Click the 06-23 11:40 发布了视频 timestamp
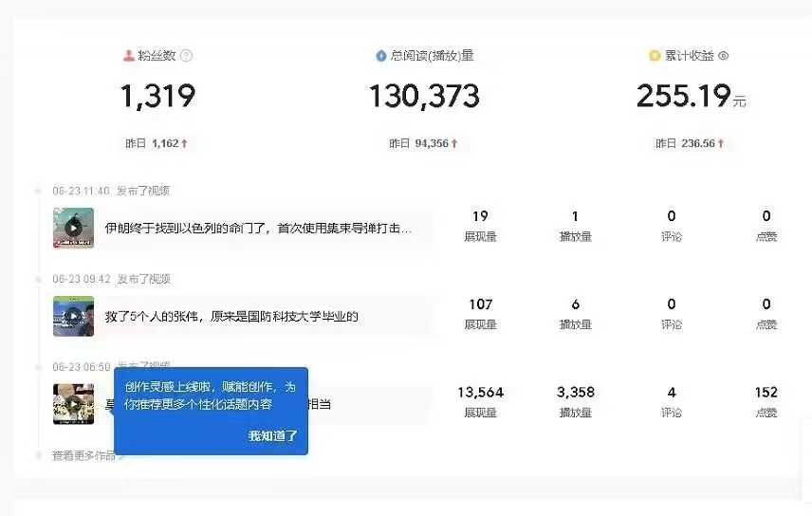Image resolution: width=812 pixels, height=516 pixels. (111, 191)
